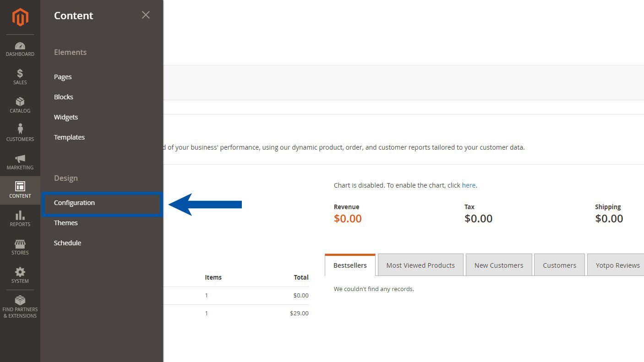Select the Content icon in the sidebar
644x362 pixels.
[x=20, y=189]
